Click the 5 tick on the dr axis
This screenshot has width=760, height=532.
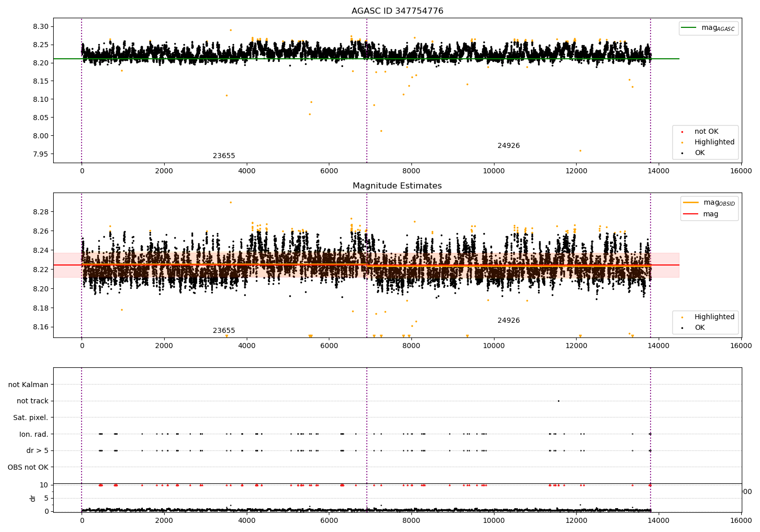[46, 498]
